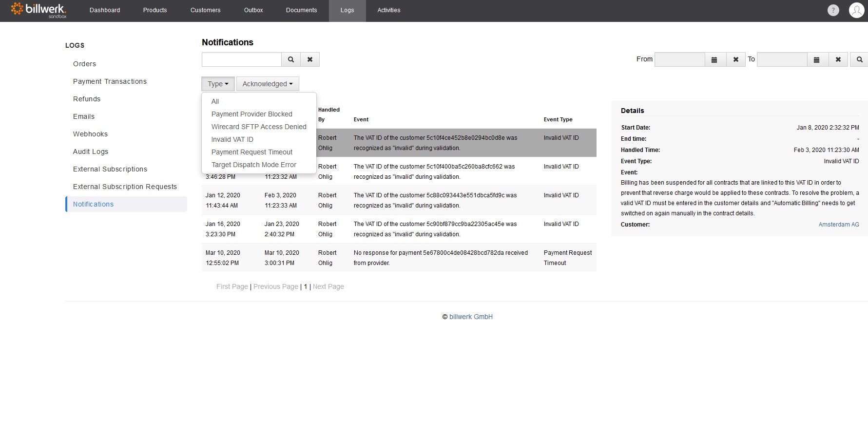Click page number 1 in pagination
This screenshot has height=436, width=868.
[306, 286]
